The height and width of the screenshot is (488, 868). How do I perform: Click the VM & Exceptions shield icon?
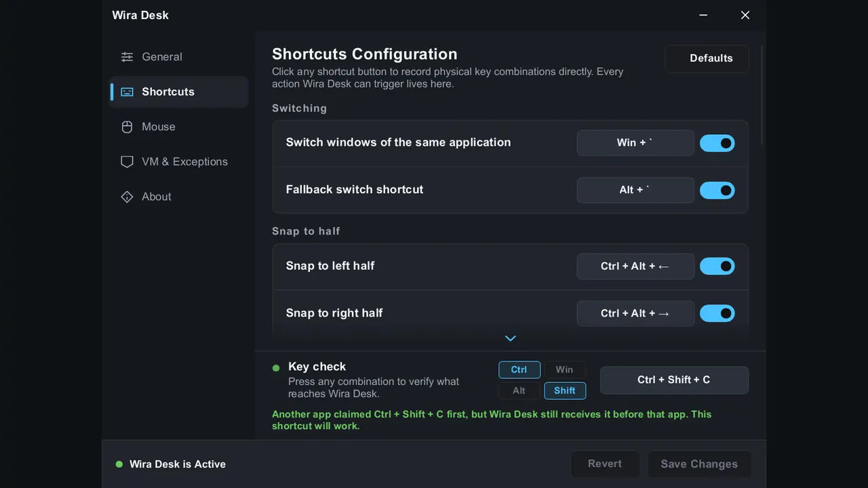pyautogui.click(x=127, y=162)
